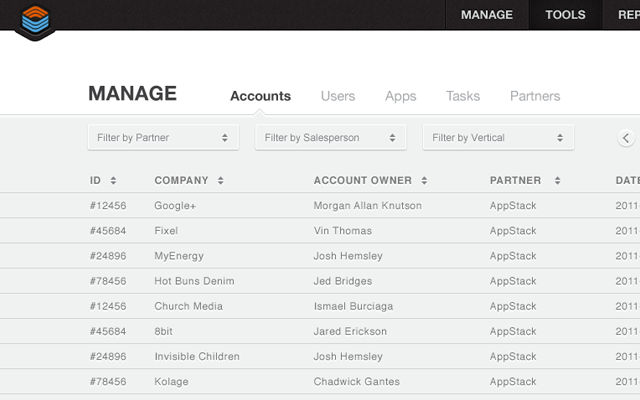640x400 pixels.
Task: Click AppStack partner in MyEnergy row
Action: point(513,256)
